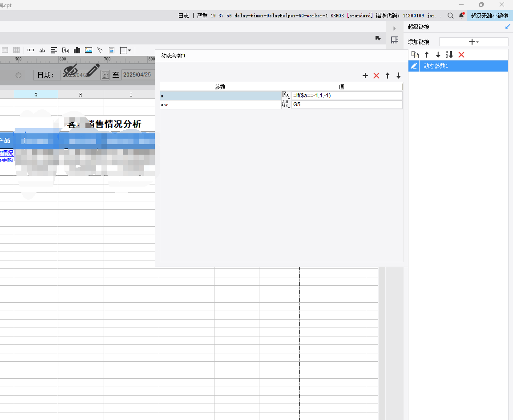Image resolution: width=513 pixels, height=420 pixels.
Task: Add a new parameter row with plus icon
Action: click(x=365, y=76)
